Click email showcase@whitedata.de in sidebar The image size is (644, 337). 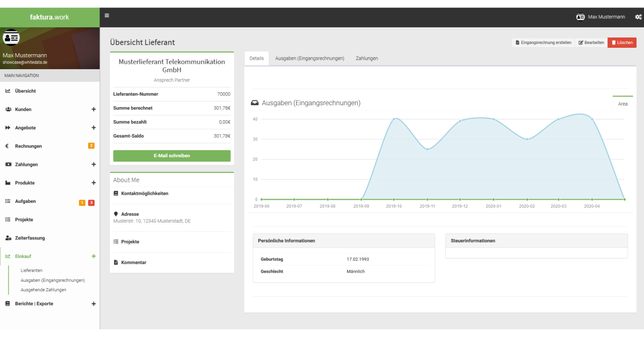point(25,62)
